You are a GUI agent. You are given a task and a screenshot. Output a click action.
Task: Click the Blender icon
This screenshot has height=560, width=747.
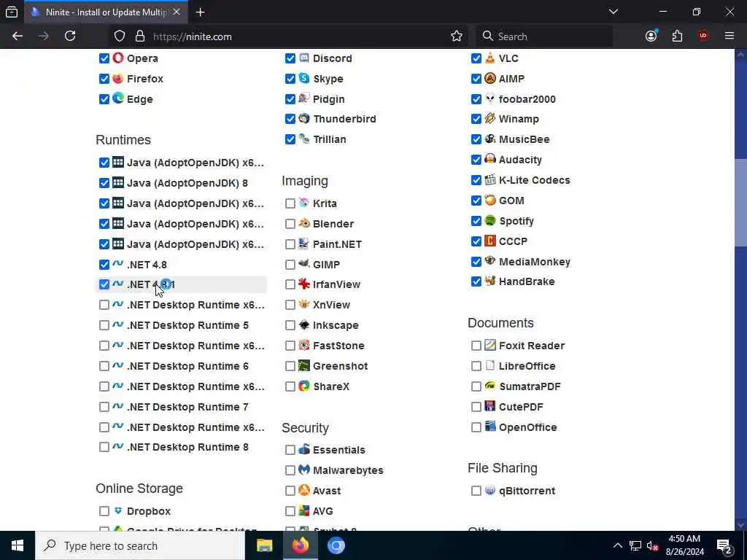pyautogui.click(x=304, y=223)
